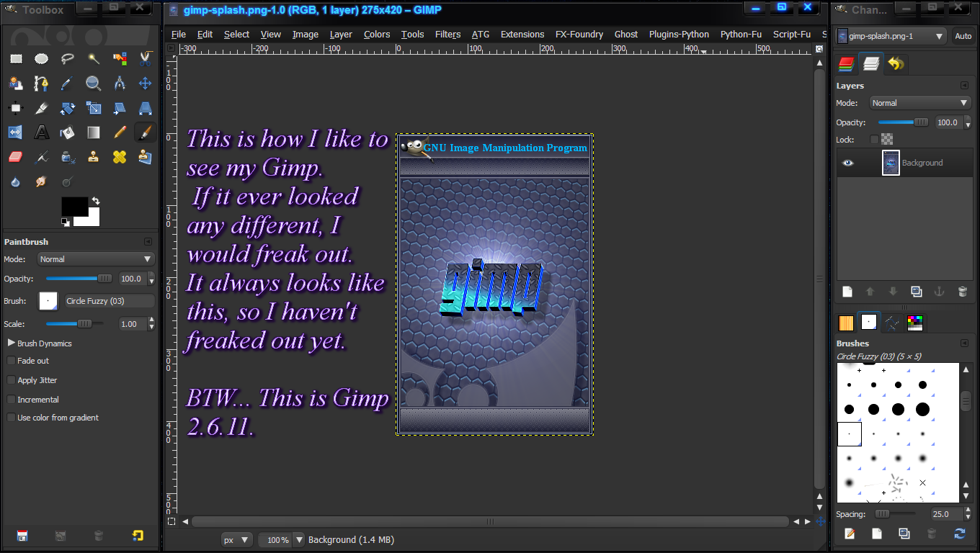Open the Paintbrush Mode dropdown
This screenshot has width=980, height=553.
point(95,259)
